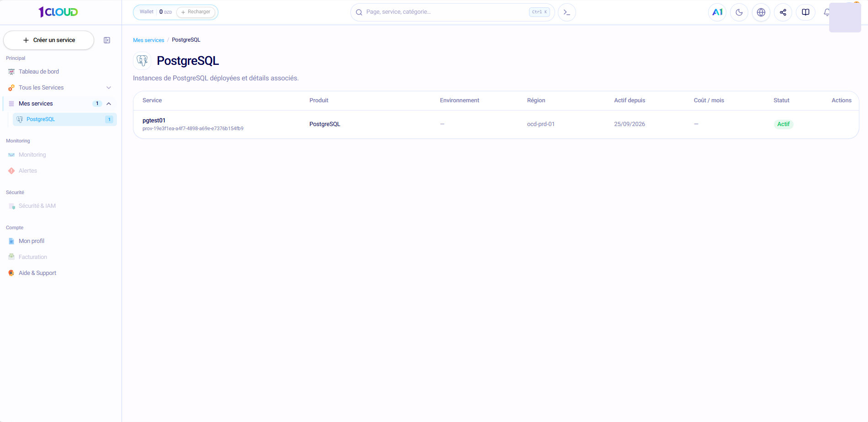
Task: Click Mes services breadcrumb link
Action: click(148, 40)
